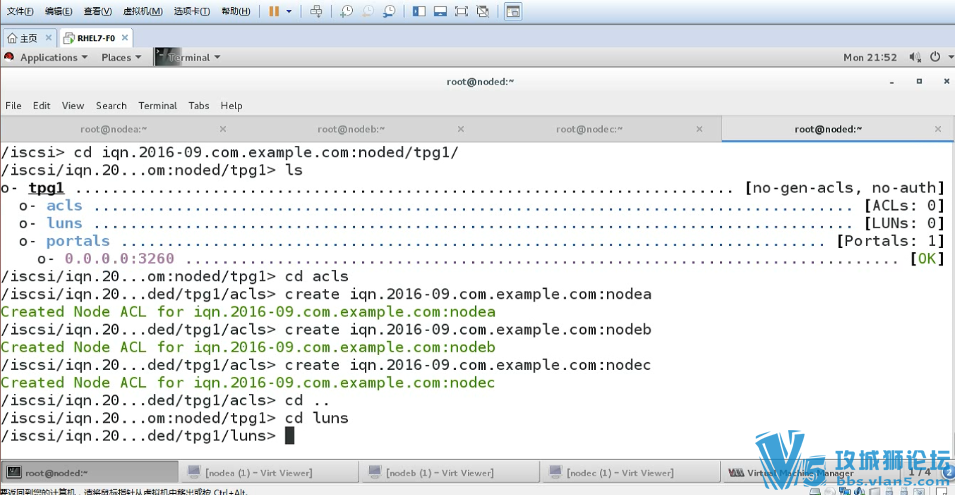Click the 'Created Node ACL' nodeb line
The width and height of the screenshot is (955, 495).
pos(248,347)
